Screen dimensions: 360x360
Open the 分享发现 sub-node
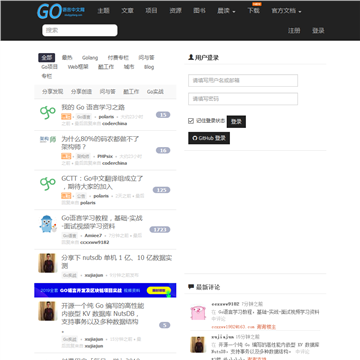[53, 92]
